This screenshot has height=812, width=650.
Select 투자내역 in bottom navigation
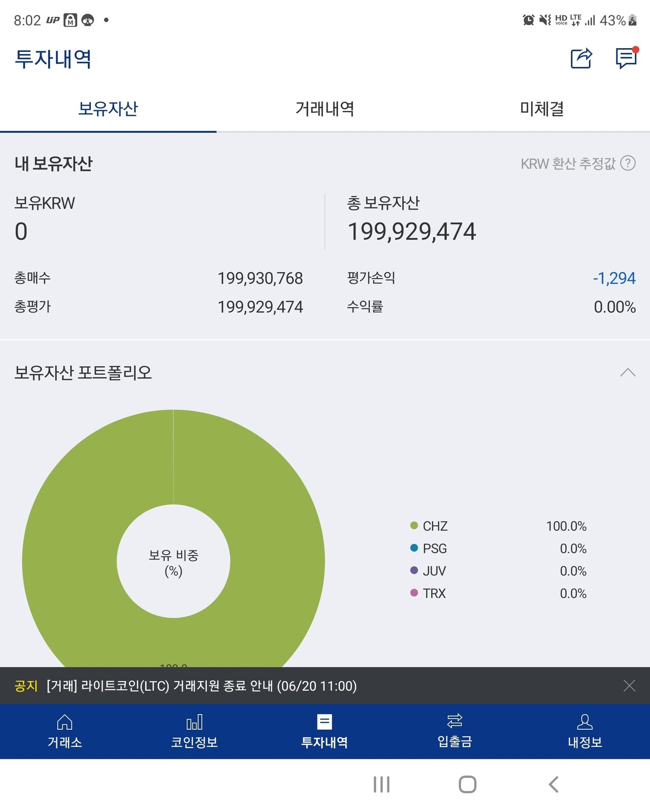coord(324,731)
